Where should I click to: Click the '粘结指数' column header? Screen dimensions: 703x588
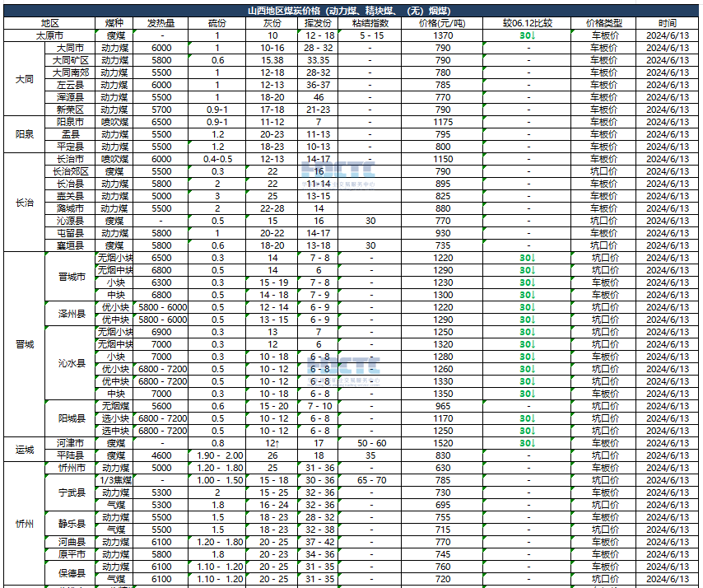click(370, 23)
